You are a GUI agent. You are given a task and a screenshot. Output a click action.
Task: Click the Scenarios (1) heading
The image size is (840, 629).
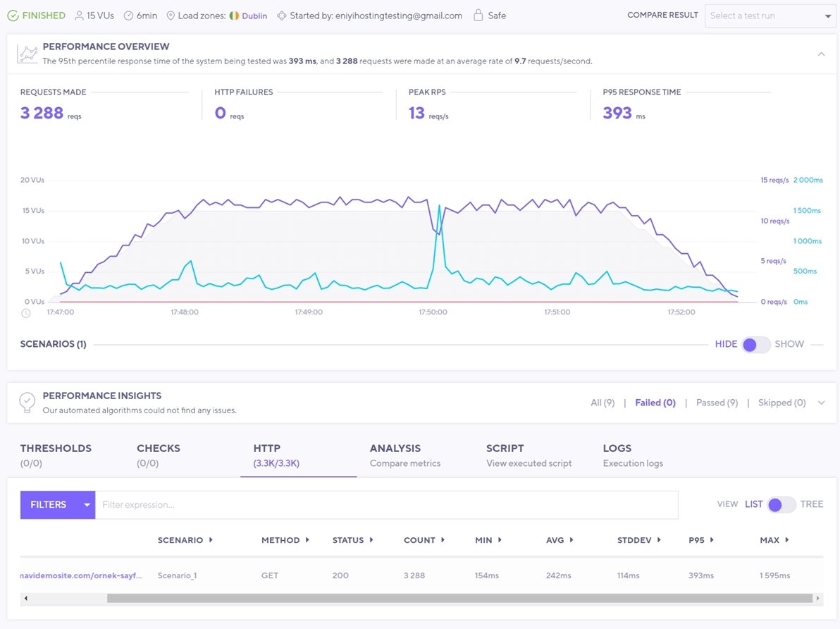coord(53,344)
